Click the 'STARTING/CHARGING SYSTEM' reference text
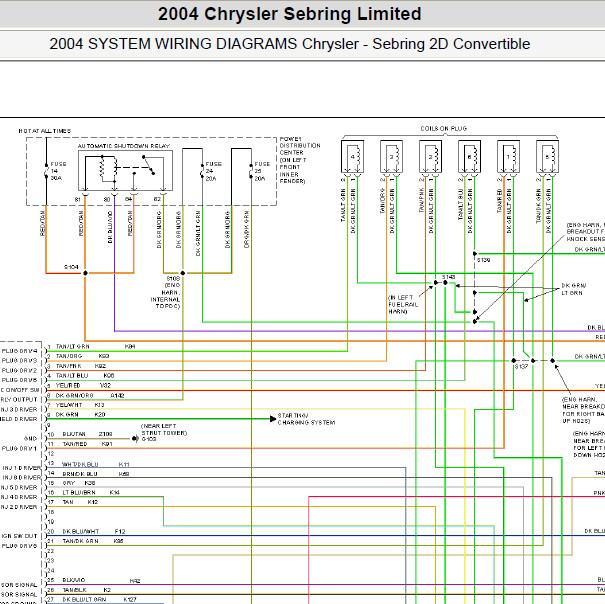 306,419
